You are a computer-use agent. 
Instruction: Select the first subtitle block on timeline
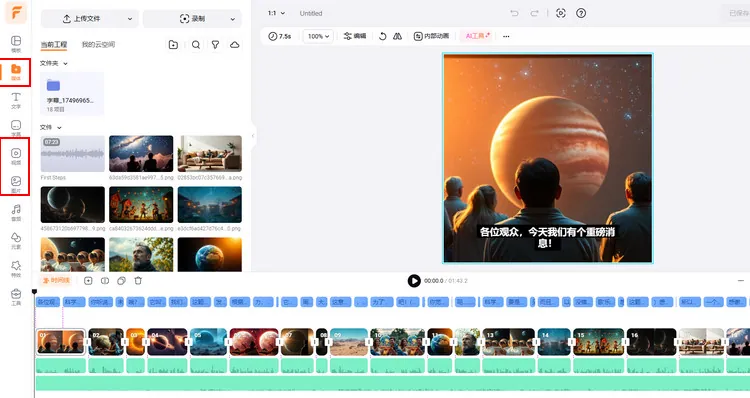(x=48, y=302)
